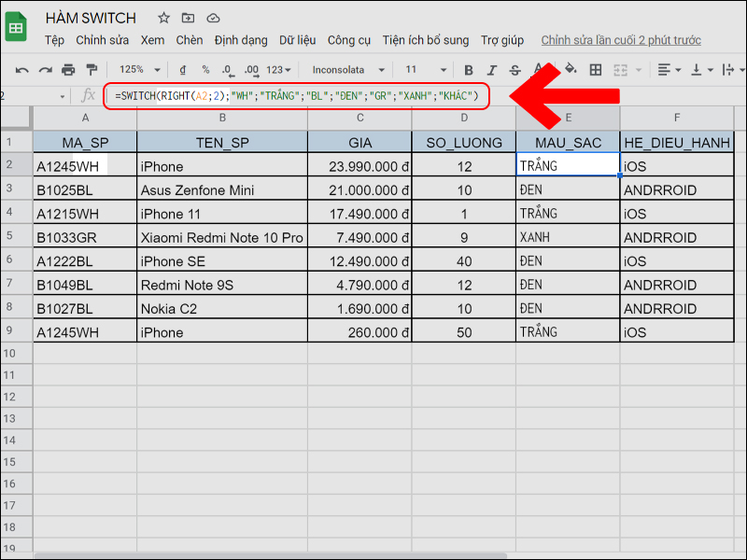Open the Google Sheets home icon

pos(16,28)
